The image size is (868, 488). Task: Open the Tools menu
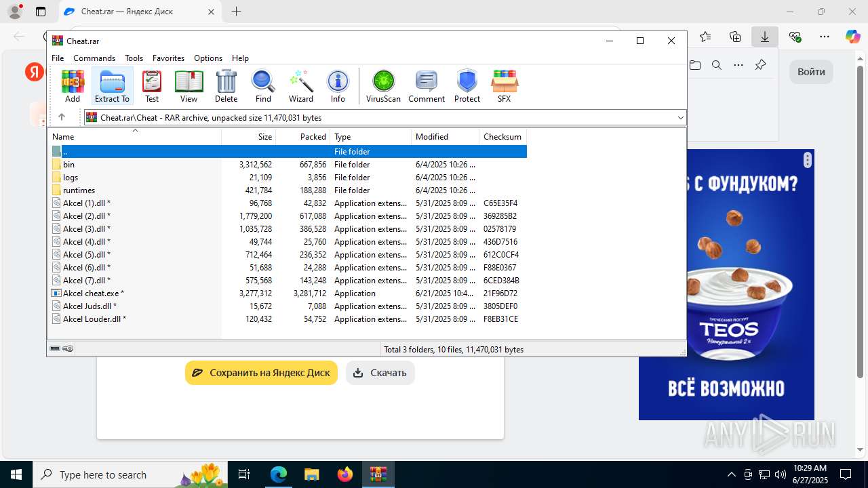pos(134,58)
